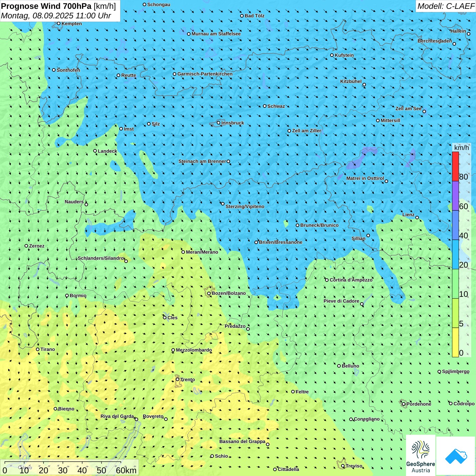This screenshot has width=476, height=476.
Task: Click the 'km/h' legend heading
Action: 461,148
